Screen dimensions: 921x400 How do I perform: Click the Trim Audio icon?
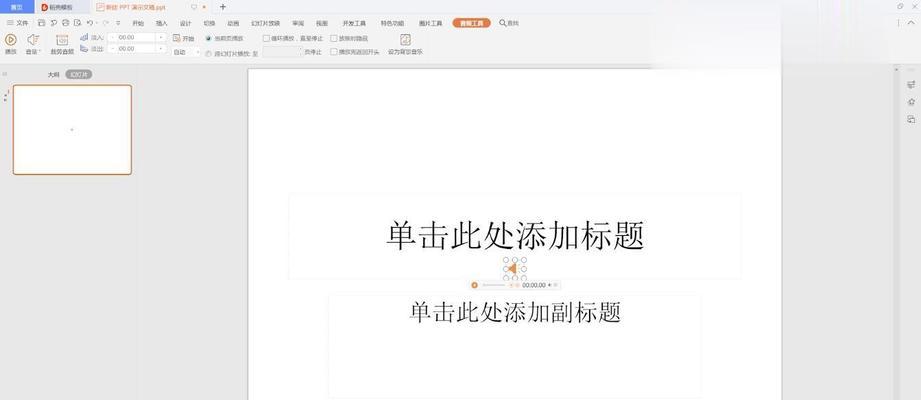tap(62, 40)
